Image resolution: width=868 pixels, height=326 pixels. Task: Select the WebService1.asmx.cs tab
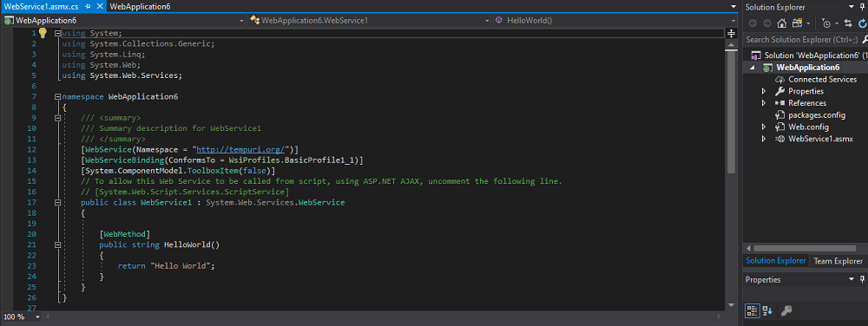(41, 7)
